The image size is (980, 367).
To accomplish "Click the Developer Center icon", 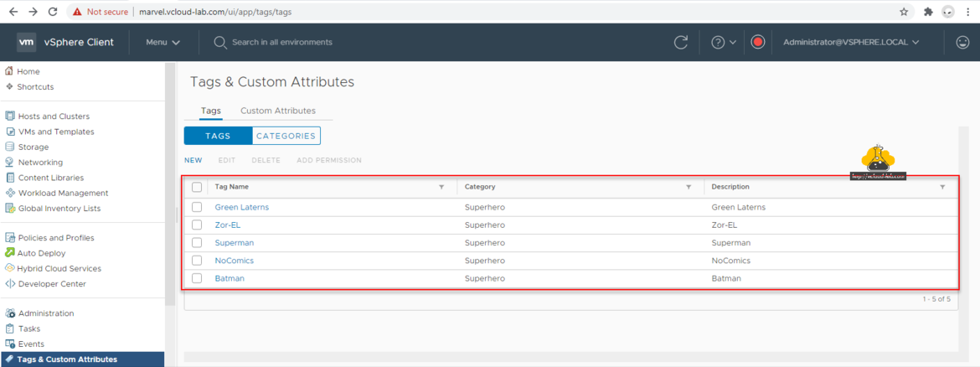I will click(x=9, y=283).
